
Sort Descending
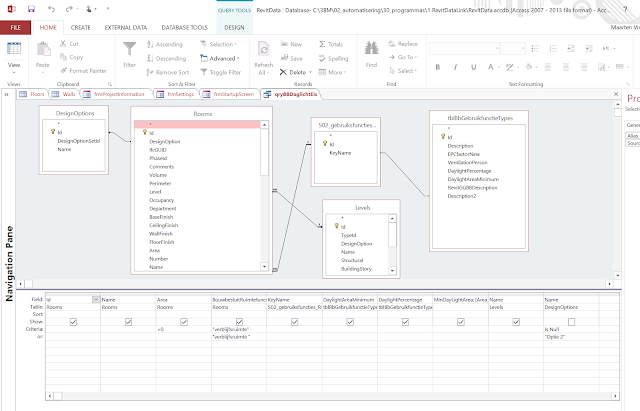point(166,58)
